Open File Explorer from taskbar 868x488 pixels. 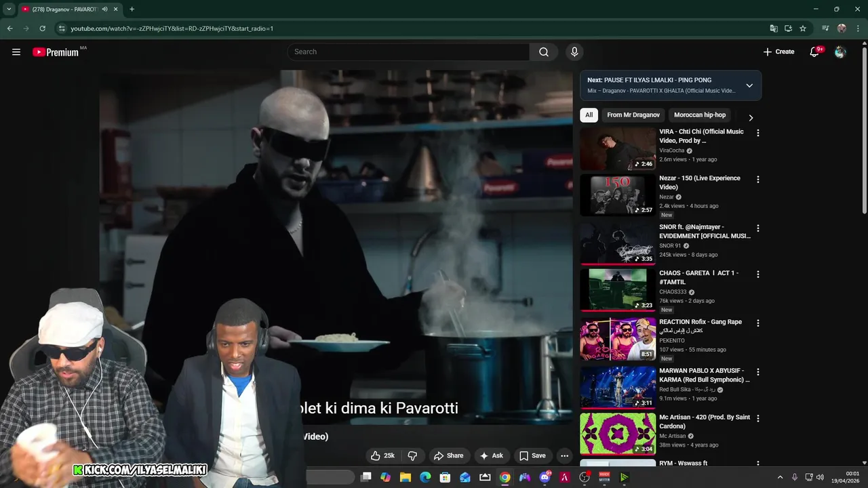406,477
